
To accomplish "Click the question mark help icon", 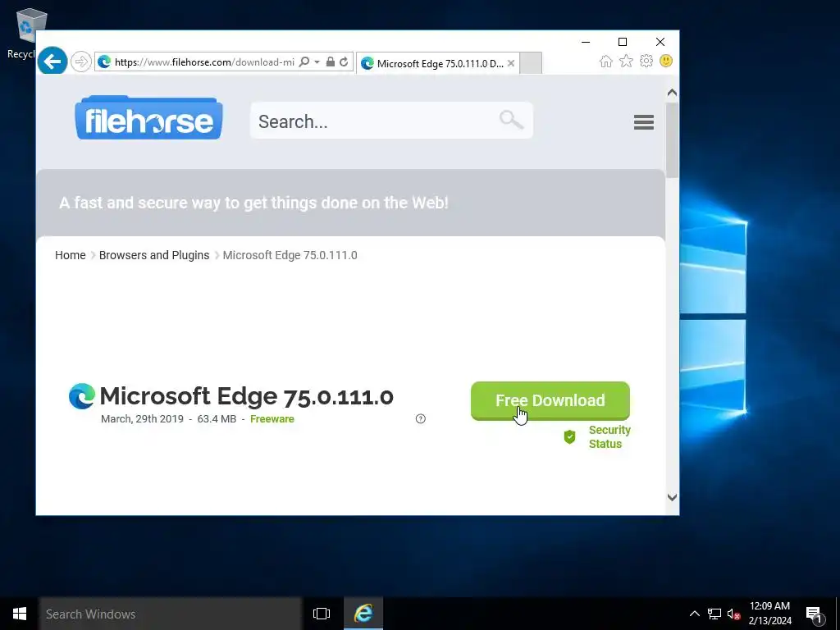I will [x=421, y=419].
